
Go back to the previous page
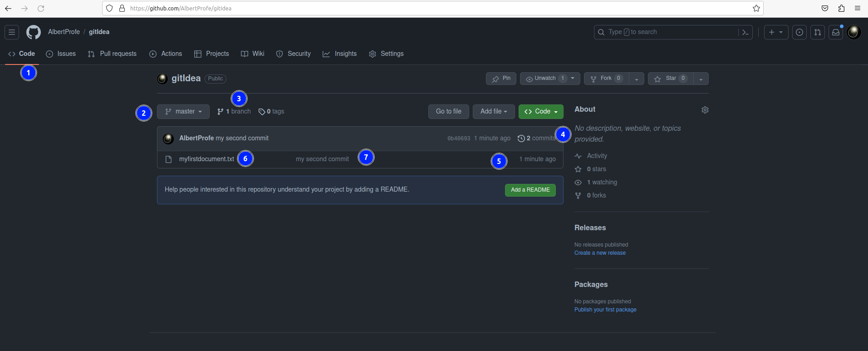click(x=8, y=8)
